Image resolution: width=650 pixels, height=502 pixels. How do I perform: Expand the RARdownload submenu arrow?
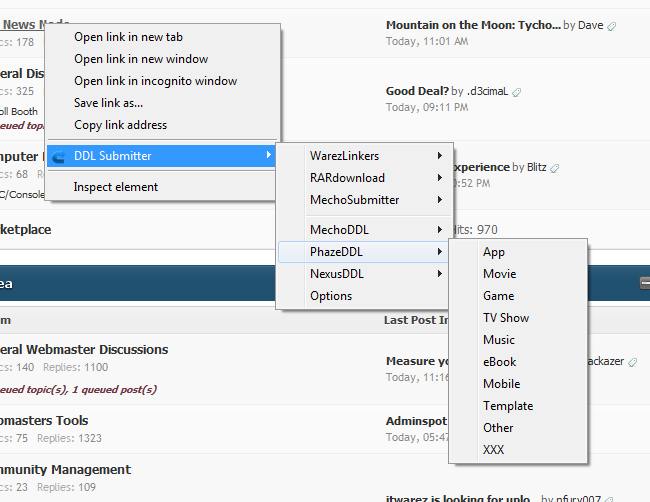[x=439, y=178]
